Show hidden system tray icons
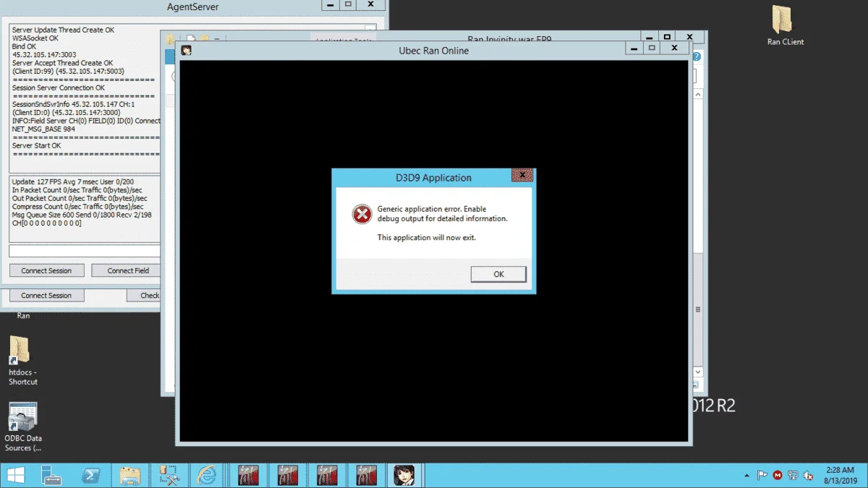This screenshot has height=488, width=868. click(746, 476)
